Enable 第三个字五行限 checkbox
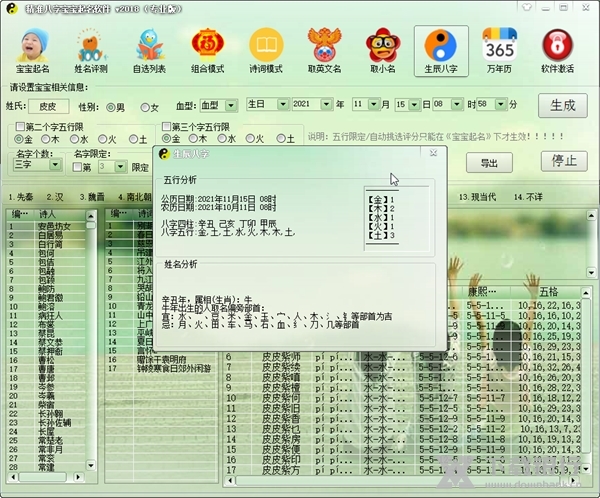This screenshot has height=498, width=600. coord(166,126)
